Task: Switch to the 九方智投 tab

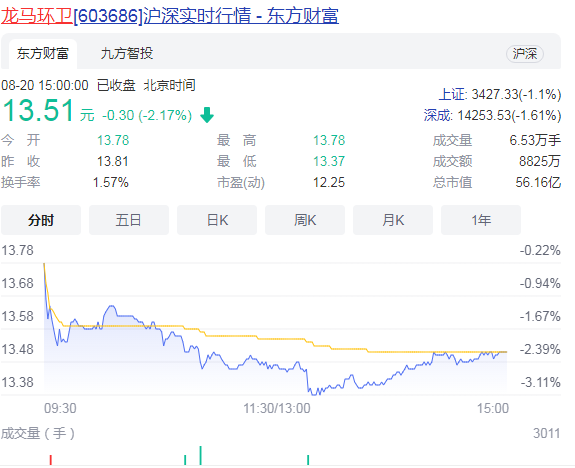Action: pos(127,54)
